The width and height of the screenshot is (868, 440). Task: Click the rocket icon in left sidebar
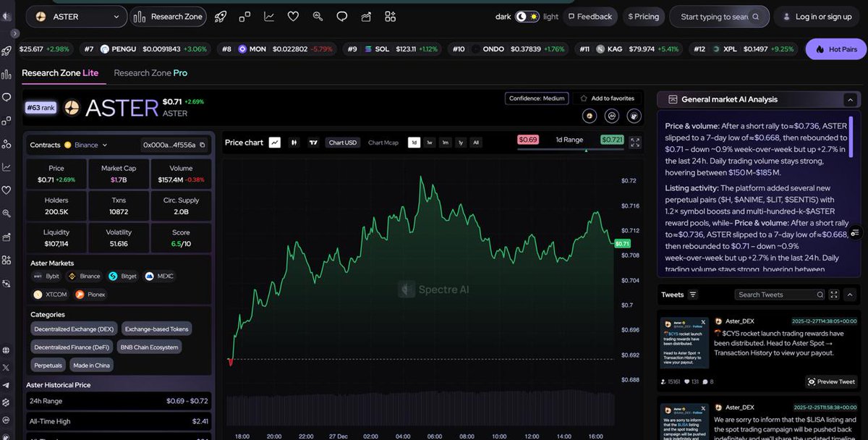click(7, 51)
